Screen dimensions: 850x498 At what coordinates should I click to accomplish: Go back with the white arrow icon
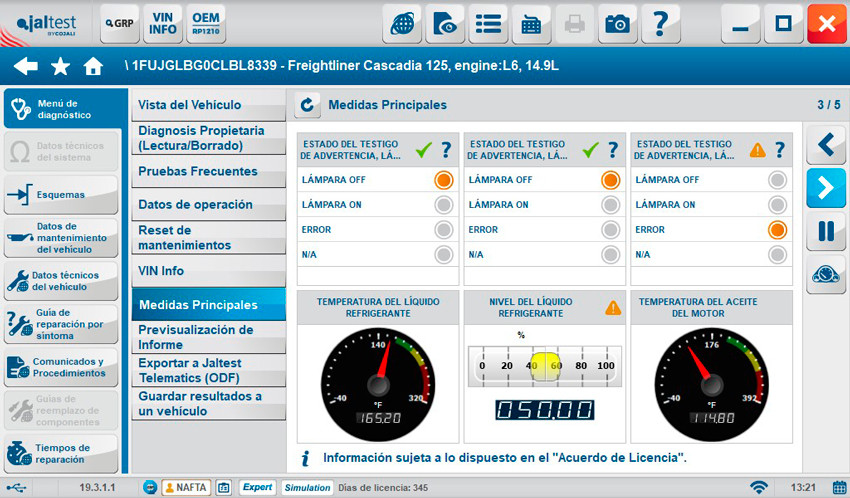click(25, 66)
